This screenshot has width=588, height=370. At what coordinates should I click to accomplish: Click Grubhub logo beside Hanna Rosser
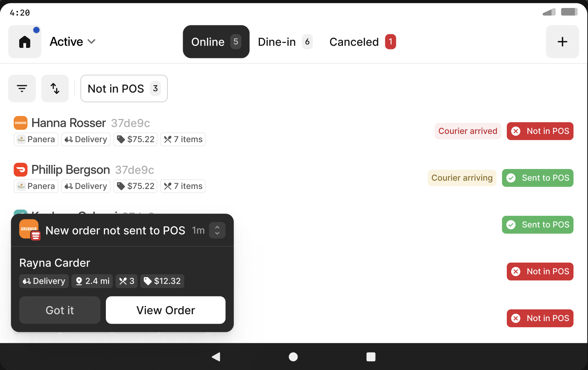21,123
